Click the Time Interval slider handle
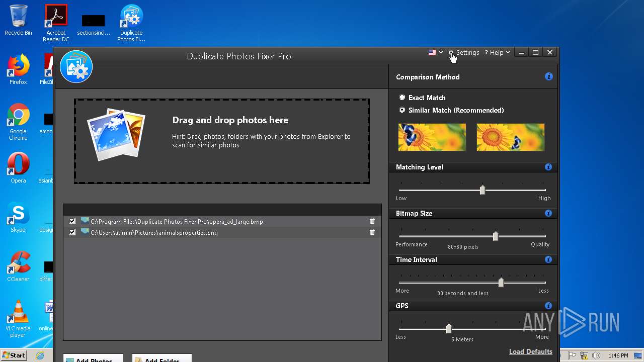Image resolution: width=644 pixels, height=362 pixels. pos(501,282)
